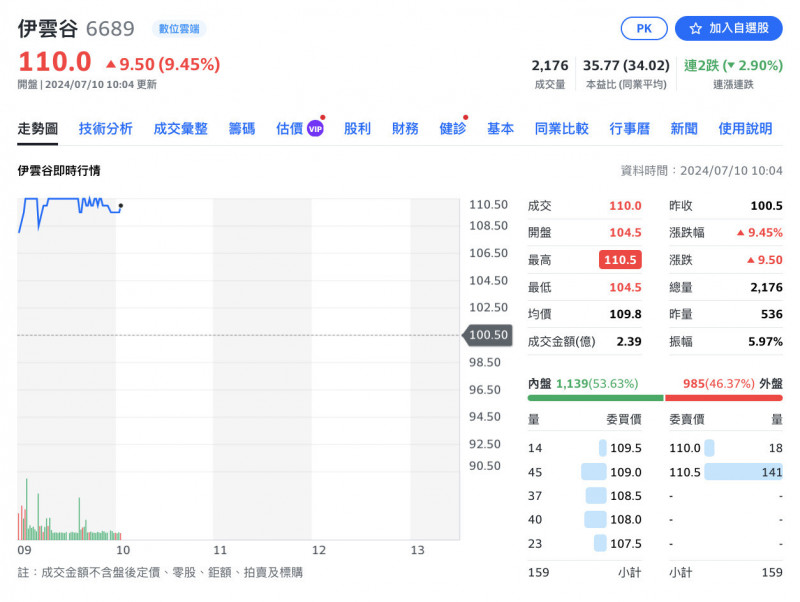The height and width of the screenshot is (602, 800).
Task: Open the 基本 tab
Action: tap(500, 129)
